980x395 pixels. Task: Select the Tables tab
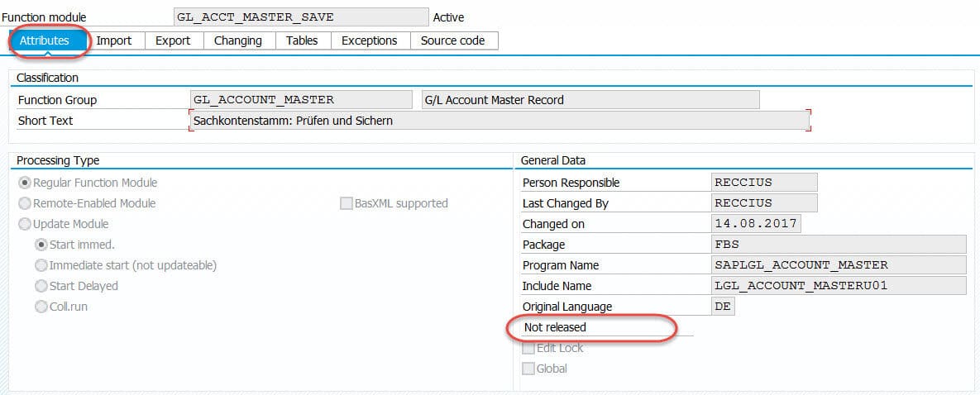pyautogui.click(x=302, y=40)
